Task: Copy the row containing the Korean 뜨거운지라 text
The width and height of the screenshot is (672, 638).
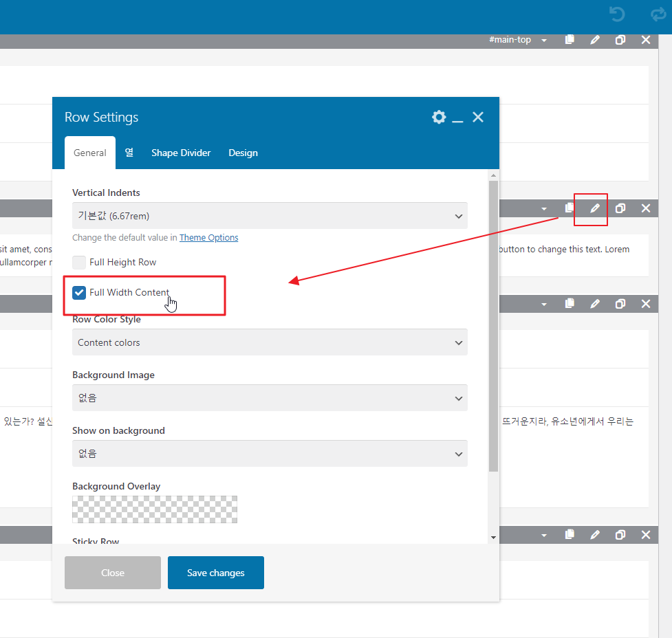Action: (570, 304)
